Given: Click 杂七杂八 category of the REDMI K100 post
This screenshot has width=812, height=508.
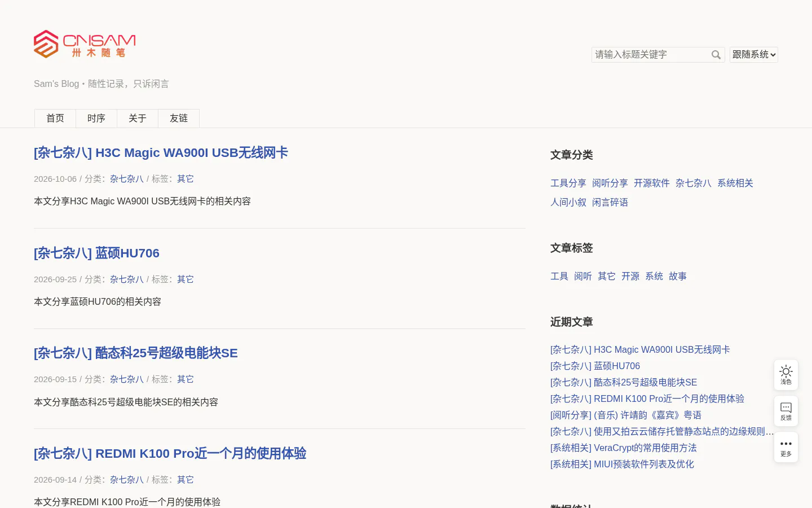Looking at the screenshot, I should click(x=127, y=480).
